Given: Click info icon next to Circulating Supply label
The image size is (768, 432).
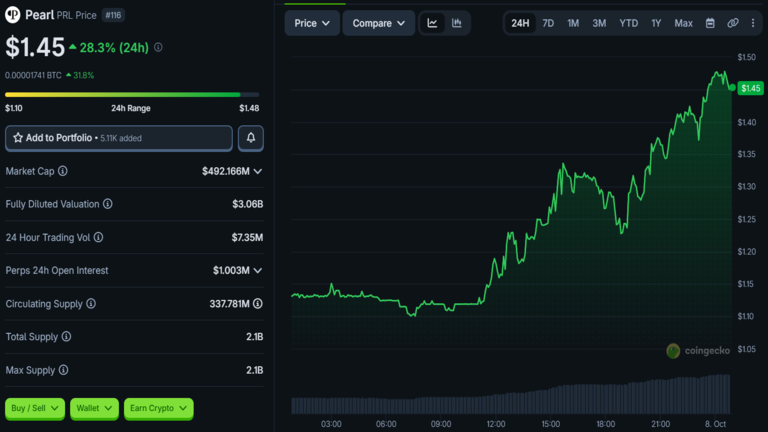Looking at the screenshot, I should pos(91,304).
